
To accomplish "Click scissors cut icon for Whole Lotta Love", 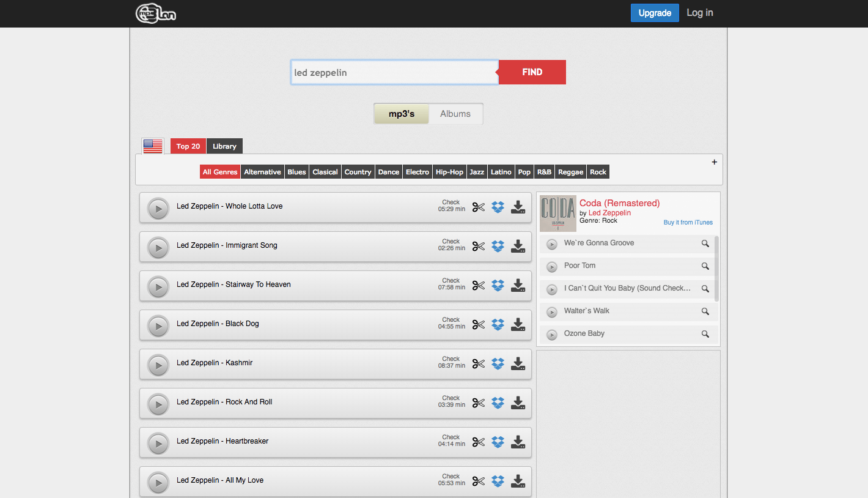I will coord(478,207).
